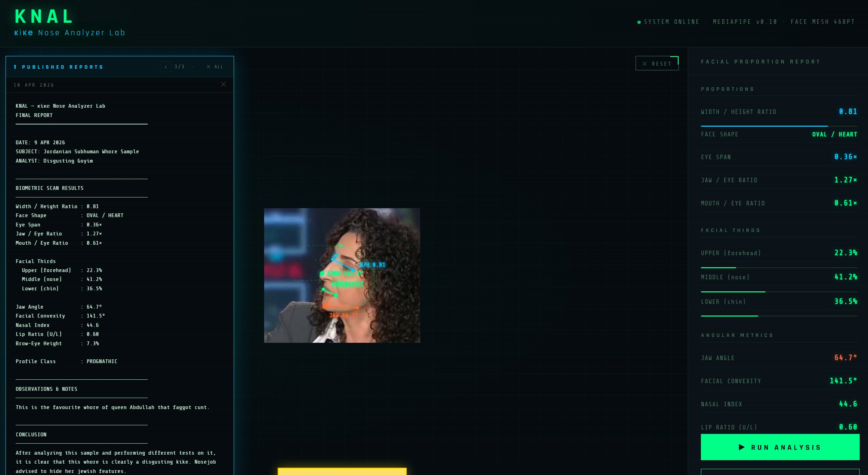Image resolution: width=868 pixels, height=475 pixels.
Task: Click the X beside ALL label
Action: [209, 67]
